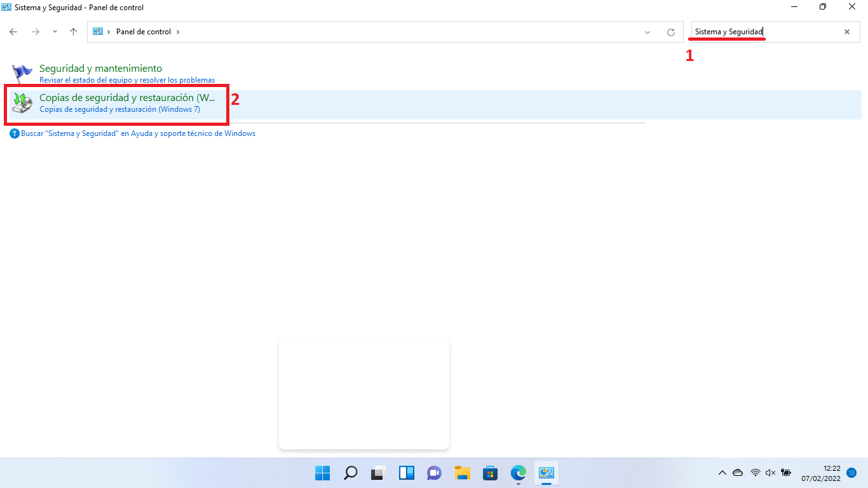The width and height of the screenshot is (868, 488).
Task: Click the Forward navigation arrow
Action: (x=36, y=32)
